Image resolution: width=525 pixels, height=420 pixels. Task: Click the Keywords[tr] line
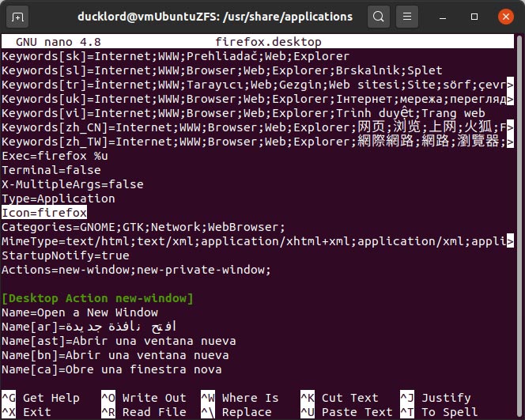coord(258,85)
